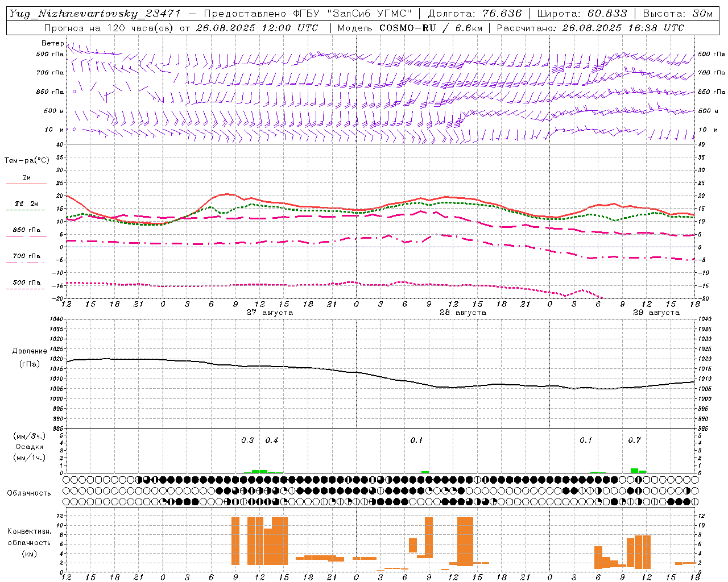728x582 pixels.
Task: Click the 850 гПа temperature legend entry
Action: (27, 230)
